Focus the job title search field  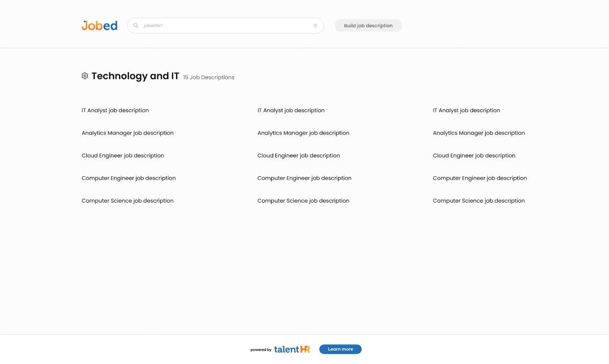pyautogui.click(x=225, y=26)
